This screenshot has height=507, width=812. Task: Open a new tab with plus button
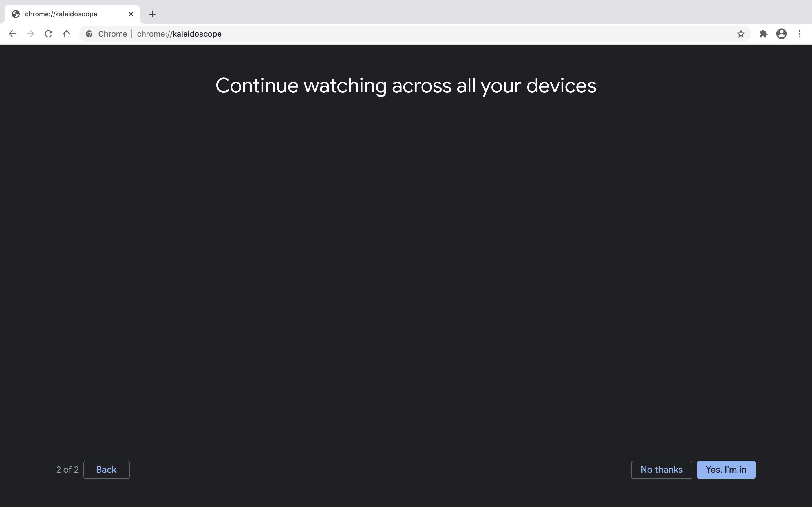(x=152, y=14)
